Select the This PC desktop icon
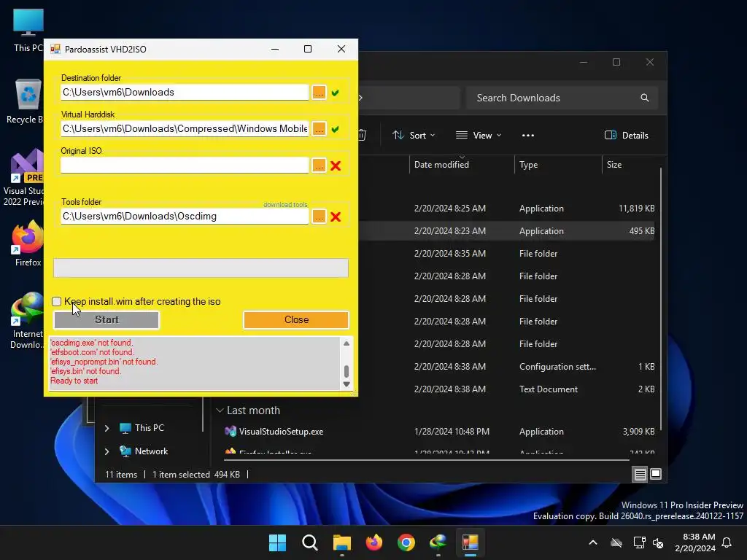Screen dimensions: 747x560 tap(28, 29)
